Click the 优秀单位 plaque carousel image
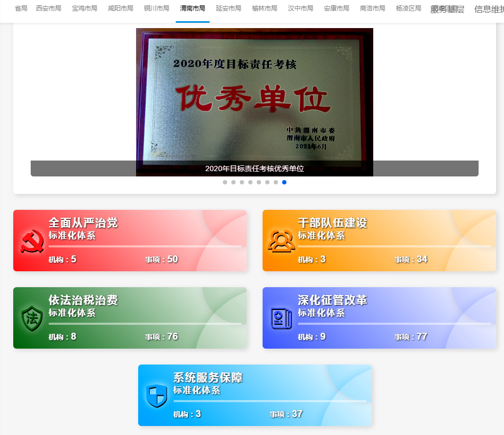This screenshot has width=504, height=435. tap(255, 102)
